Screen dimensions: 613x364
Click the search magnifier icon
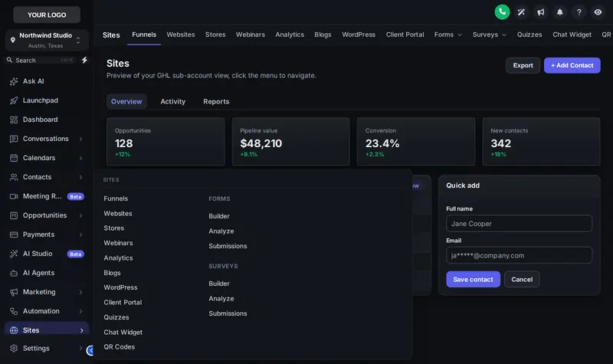point(10,61)
